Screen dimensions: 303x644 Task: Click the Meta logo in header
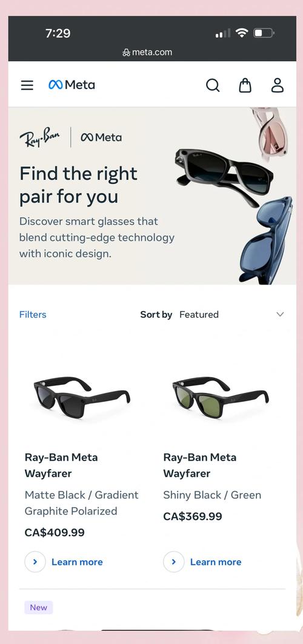tap(72, 85)
